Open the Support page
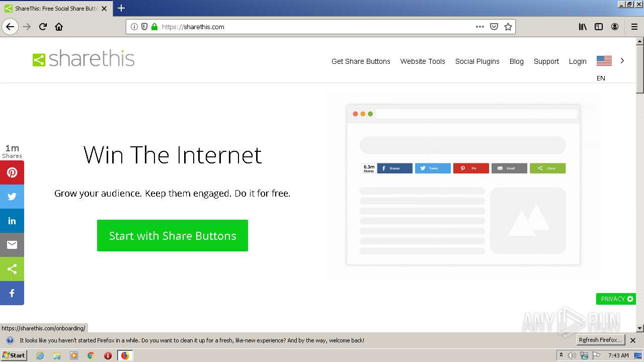This screenshot has width=644, height=362. pos(546,61)
